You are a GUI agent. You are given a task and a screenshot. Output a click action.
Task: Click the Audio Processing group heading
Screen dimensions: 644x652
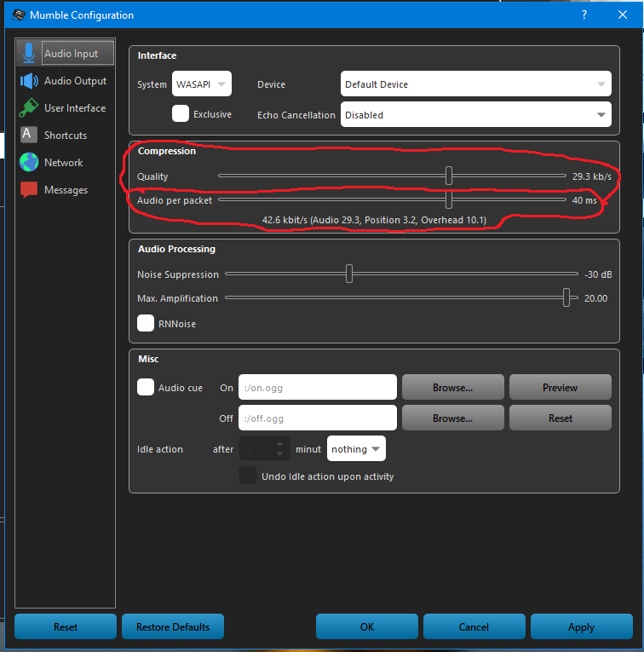point(176,249)
